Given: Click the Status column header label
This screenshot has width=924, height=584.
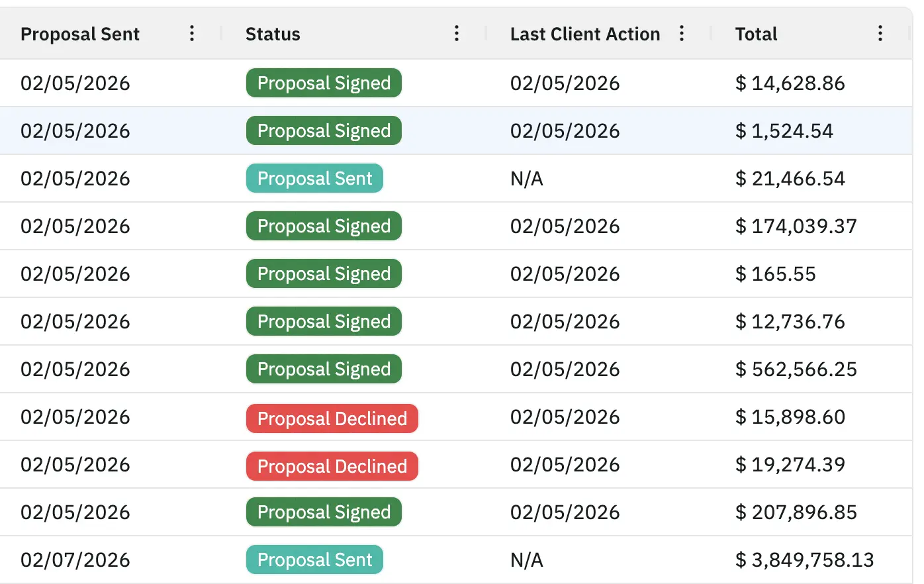Looking at the screenshot, I should pyautogui.click(x=272, y=33).
